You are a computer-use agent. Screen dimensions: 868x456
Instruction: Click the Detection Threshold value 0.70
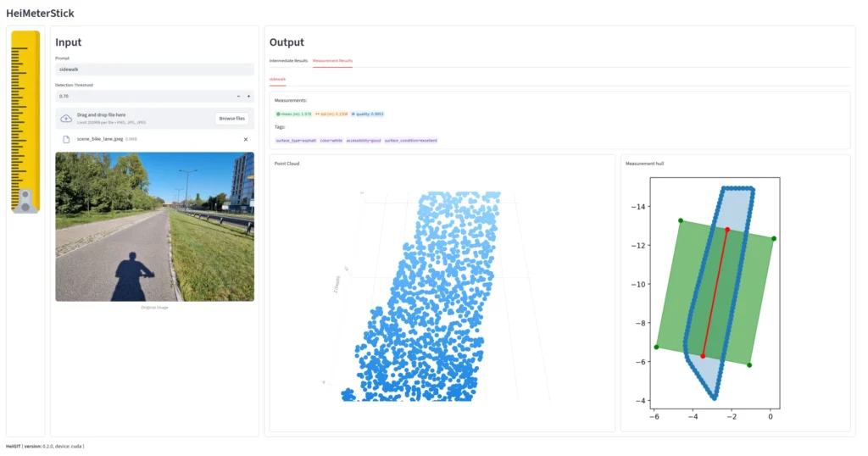144,97
